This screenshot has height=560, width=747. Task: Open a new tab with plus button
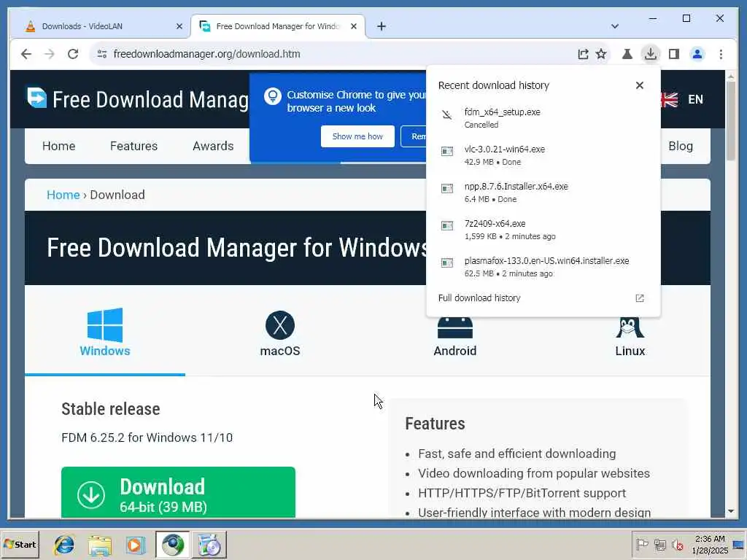point(381,26)
